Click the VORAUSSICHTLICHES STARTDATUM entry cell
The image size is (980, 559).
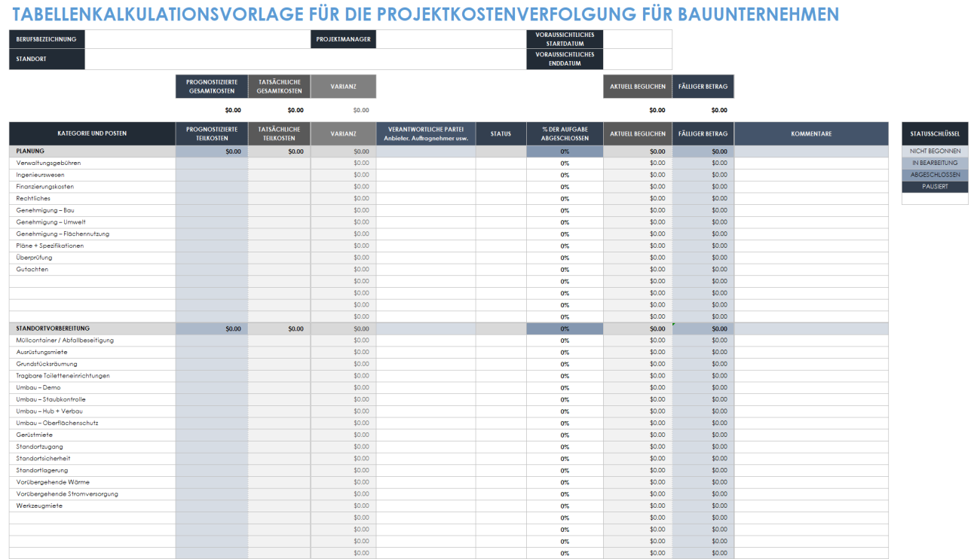pyautogui.click(x=637, y=38)
